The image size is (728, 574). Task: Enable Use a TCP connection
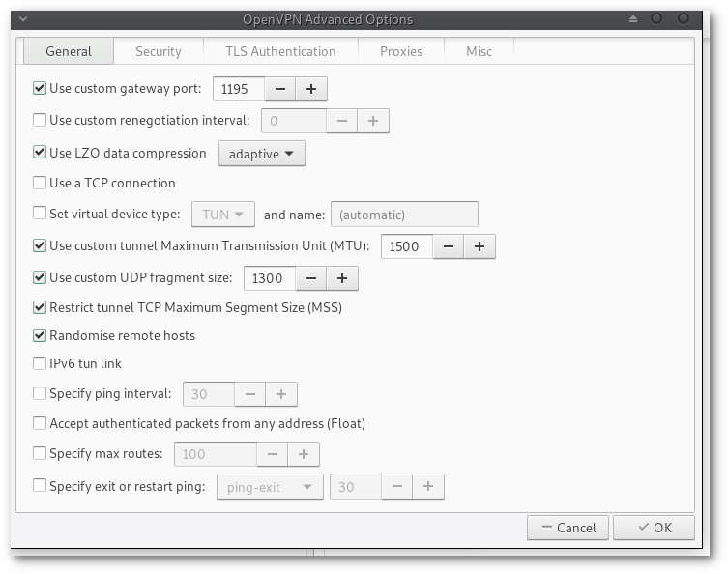tap(40, 183)
